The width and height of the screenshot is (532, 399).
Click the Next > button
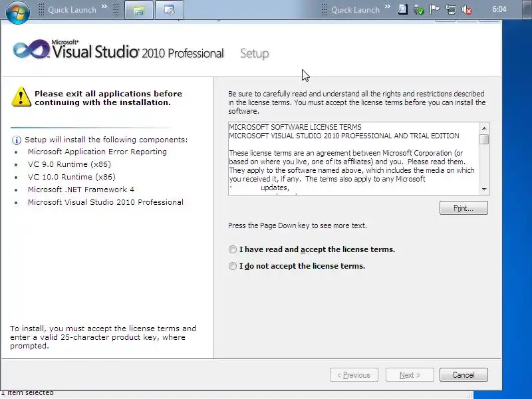(410, 375)
